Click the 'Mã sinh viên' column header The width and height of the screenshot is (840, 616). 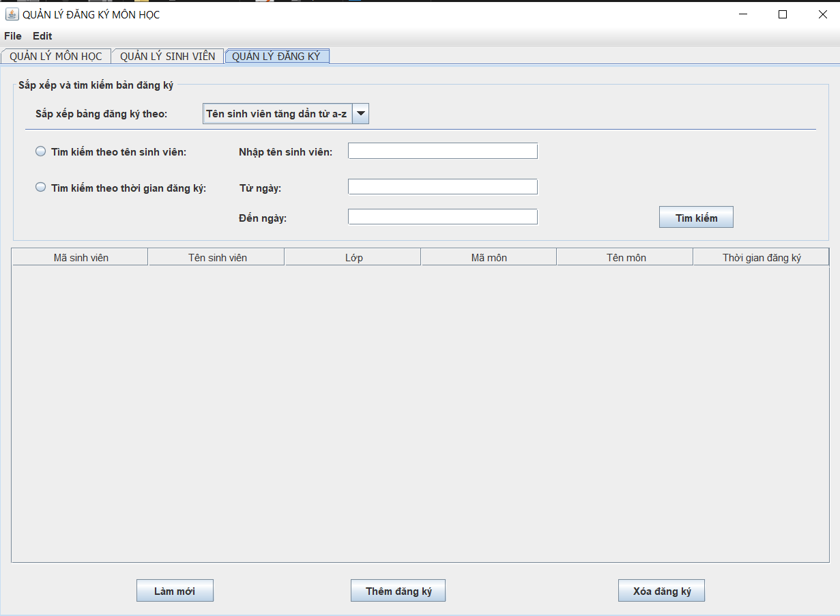click(x=81, y=257)
